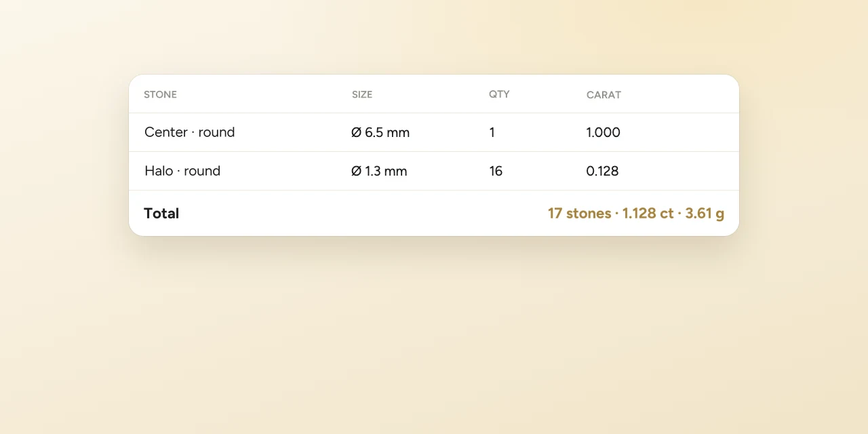
Task: Click the word round in Center row
Action: point(216,132)
